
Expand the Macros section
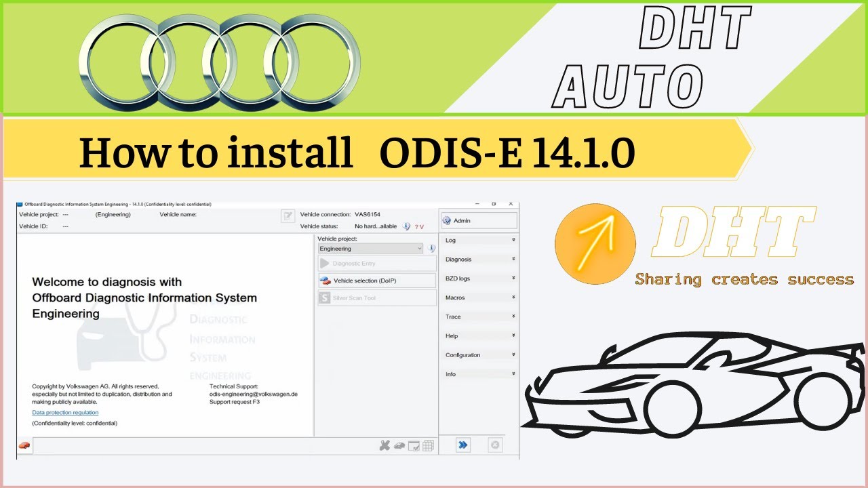point(479,298)
